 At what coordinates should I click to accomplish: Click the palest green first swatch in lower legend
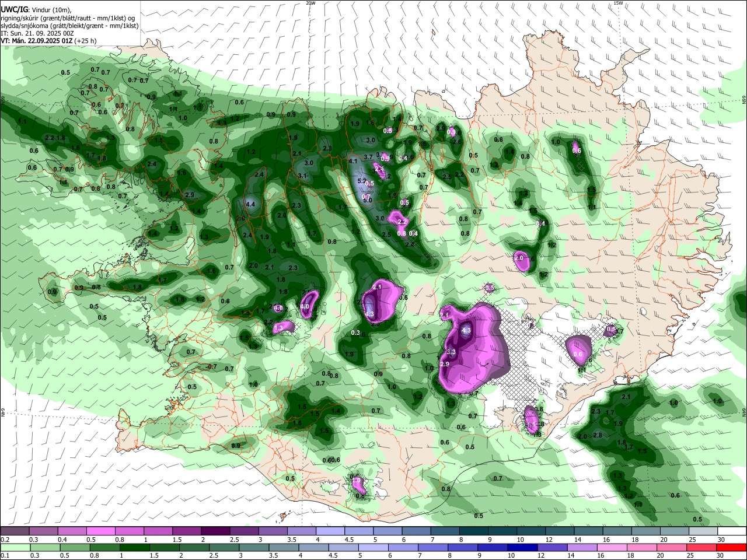tap(15, 547)
